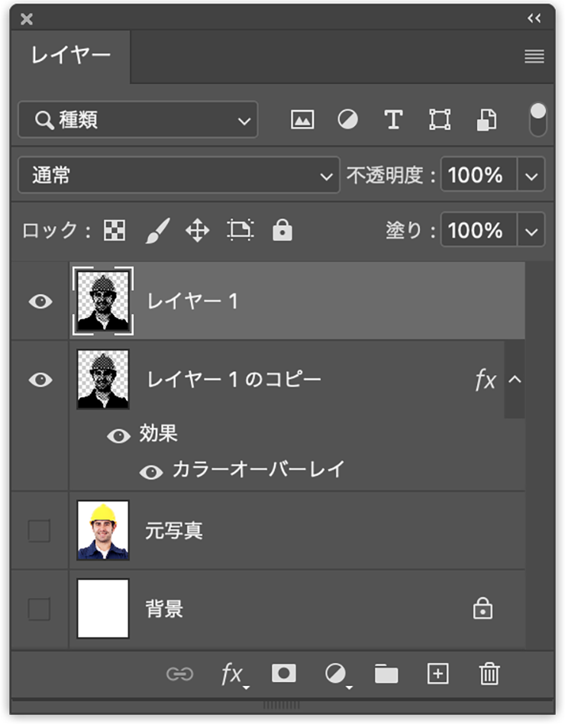Filter for smart object layers
This screenshot has width=565, height=728.
click(486, 120)
